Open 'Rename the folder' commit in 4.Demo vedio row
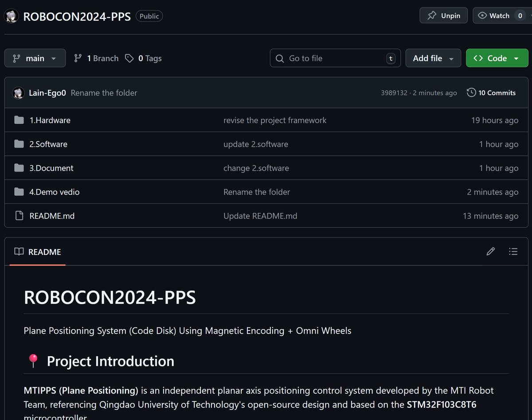532x420 pixels. (x=257, y=192)
